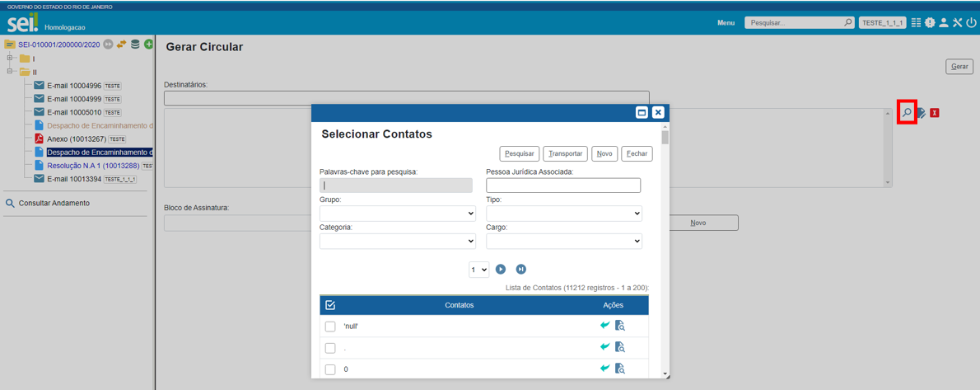Open system administration tools icon

(x=957, y=23)
